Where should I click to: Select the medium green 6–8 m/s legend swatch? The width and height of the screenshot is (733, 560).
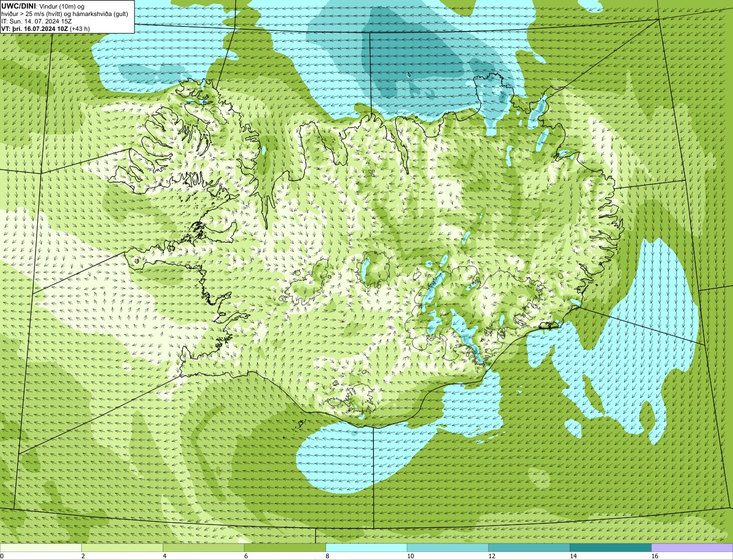pyautogui.click(x=285, y=547)
